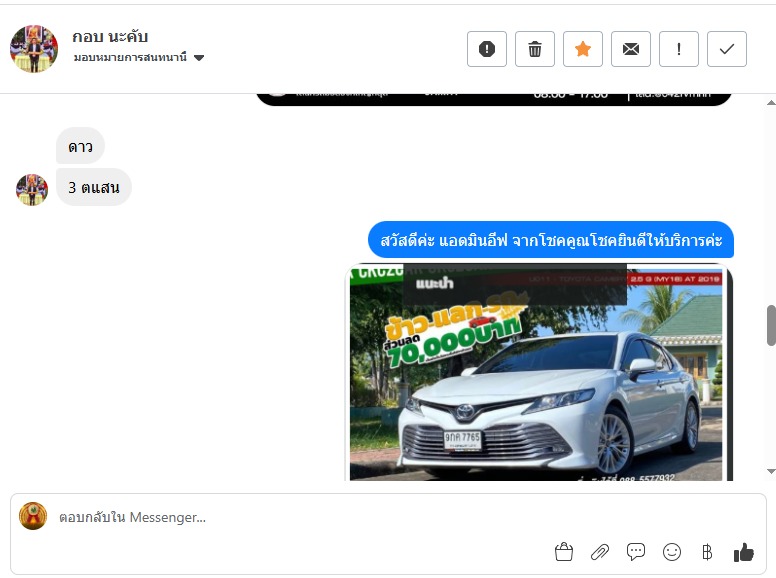The image size is (776, 578).
Task: Open payment request baht icon
Action: point(707,552)
